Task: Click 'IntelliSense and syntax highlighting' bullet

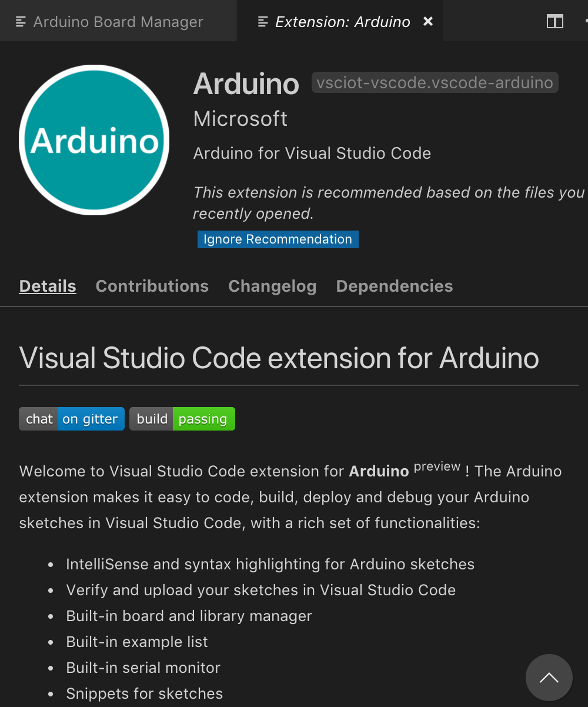Action: [270, 565]
